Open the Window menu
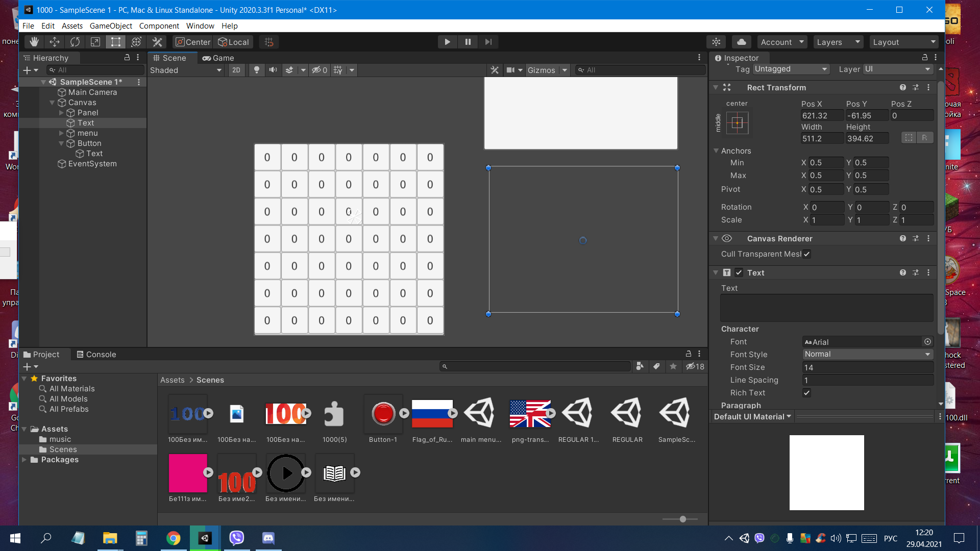This screenshot has height=551, width=980. coord(200,26)
